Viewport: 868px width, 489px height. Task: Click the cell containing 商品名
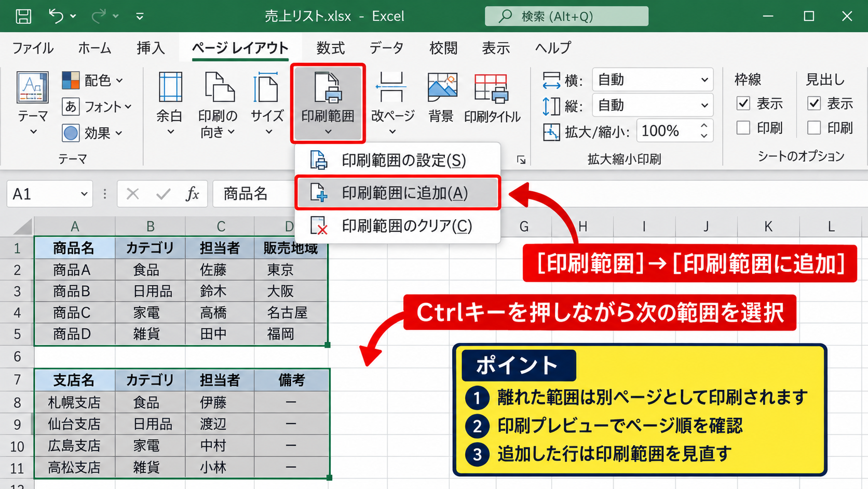(x=75, y=248)
